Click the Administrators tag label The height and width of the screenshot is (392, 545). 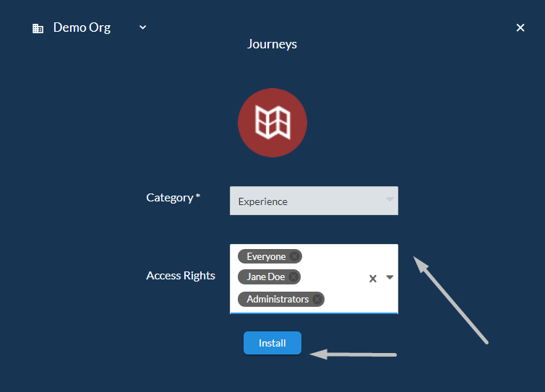point(278,299)
